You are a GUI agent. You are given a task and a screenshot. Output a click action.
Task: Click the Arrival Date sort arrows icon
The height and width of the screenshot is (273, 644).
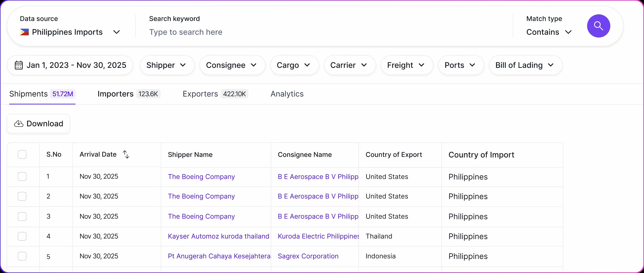click(x=126, y=154)
